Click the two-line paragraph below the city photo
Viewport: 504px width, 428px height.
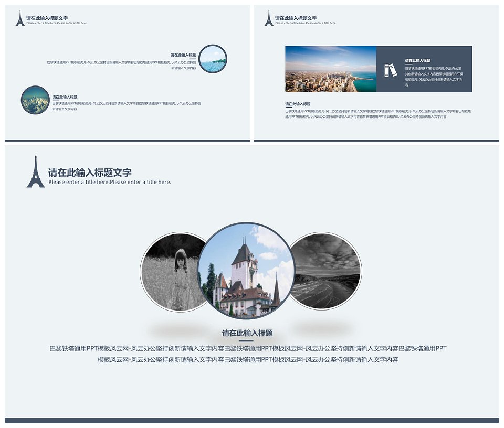pos(378,114)
